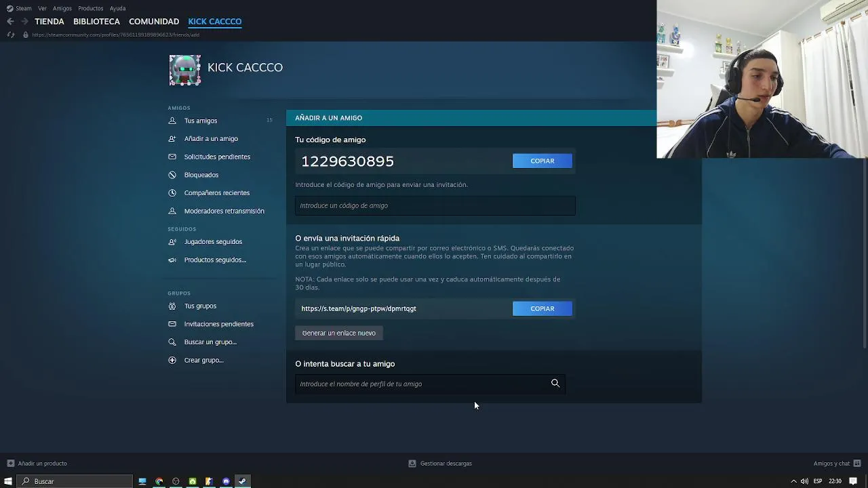The width and height of the screenshot is (868, 488).
Task: Click the plus icon beside Crear grupo
Action: click(172, 360)
